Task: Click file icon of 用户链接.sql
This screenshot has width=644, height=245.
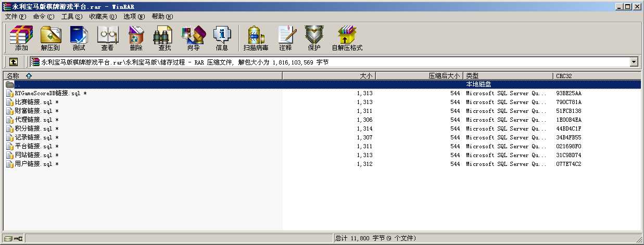Action: 10,164
